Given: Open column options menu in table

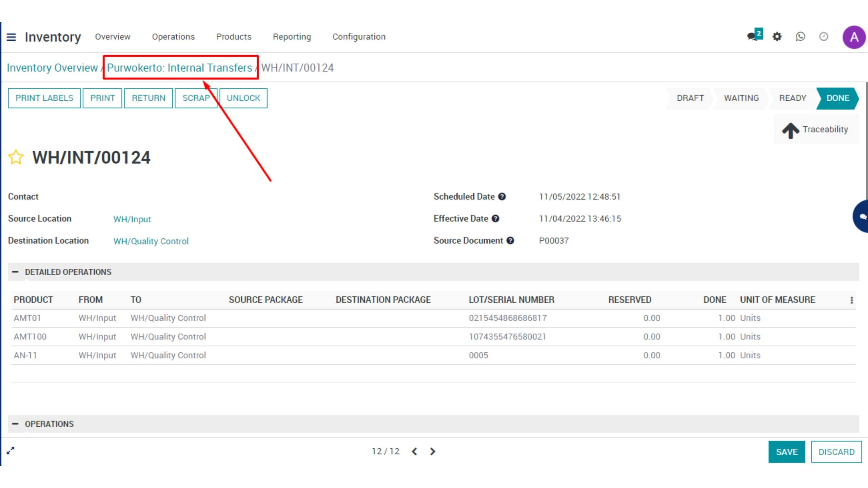Looking at the screenshot, I should pyautogui.click(x=851, y=300).
